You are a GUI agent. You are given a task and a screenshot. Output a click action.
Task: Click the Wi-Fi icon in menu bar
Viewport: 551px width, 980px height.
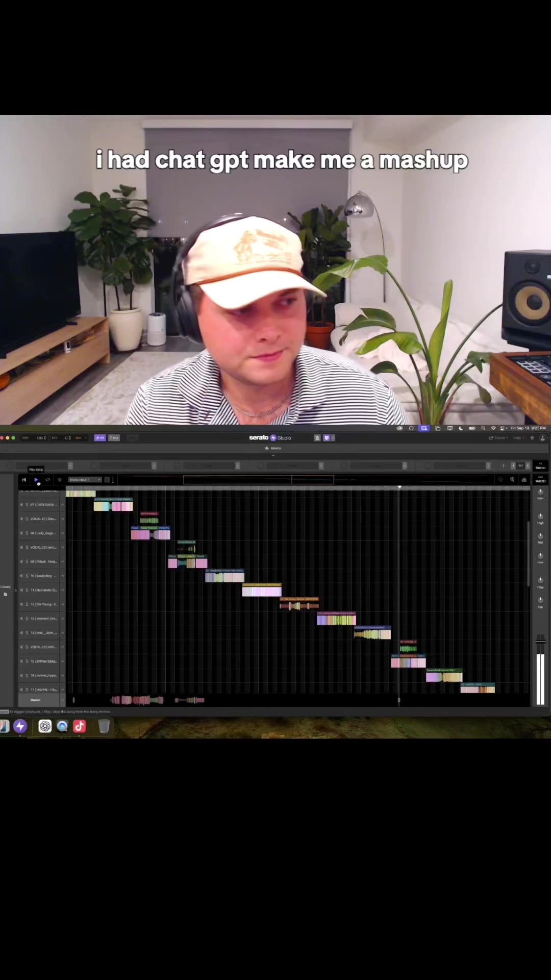pos(493,428)
